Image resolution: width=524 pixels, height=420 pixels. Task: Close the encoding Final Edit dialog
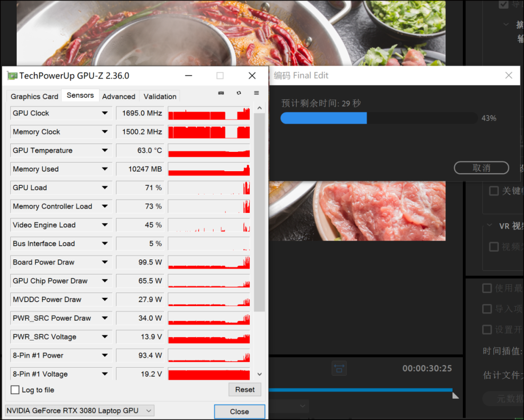pos(508,76)
